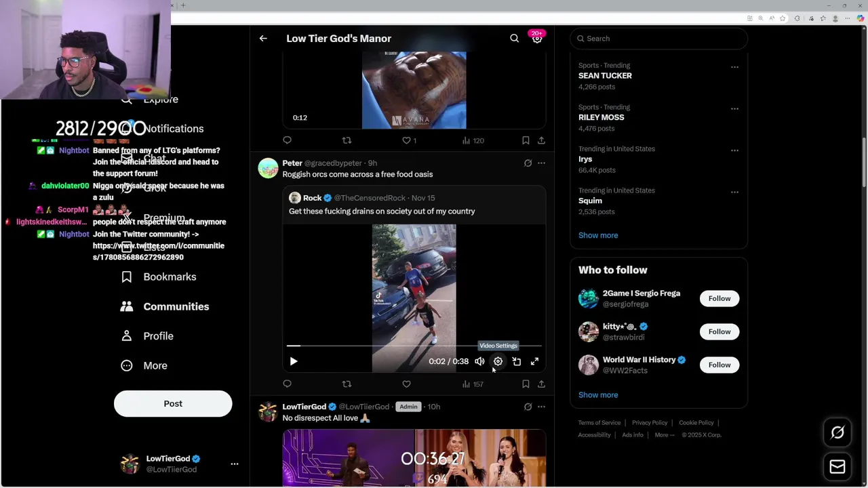This screenshot has width=868, height=488.
Task: Open Grok explain icon on Peter's post
Action: click(x=528, y=163)
